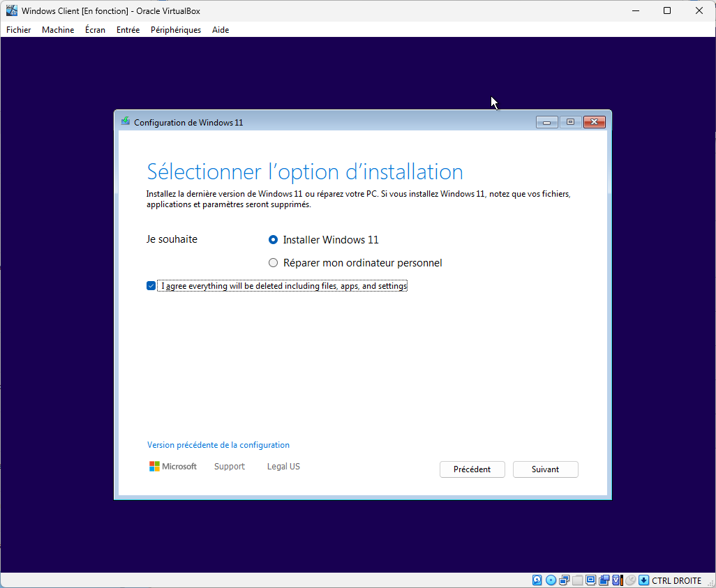Click the greyed shared folders status icon

578,580
